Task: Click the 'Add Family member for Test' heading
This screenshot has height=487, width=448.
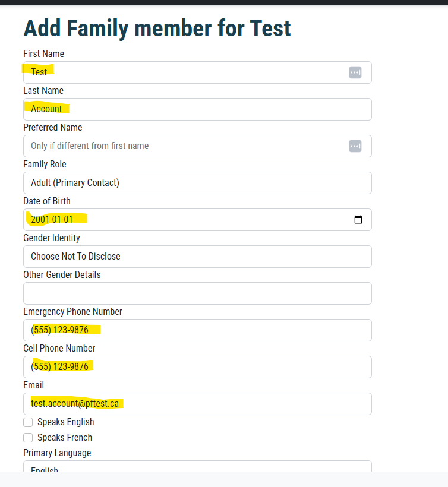Action: point(157,28)
